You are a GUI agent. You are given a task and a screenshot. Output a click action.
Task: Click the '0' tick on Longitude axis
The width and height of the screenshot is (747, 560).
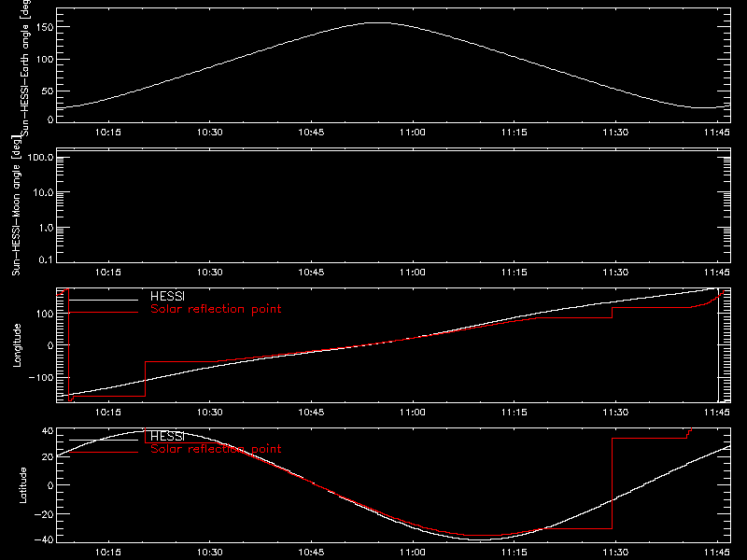point(50,345)
